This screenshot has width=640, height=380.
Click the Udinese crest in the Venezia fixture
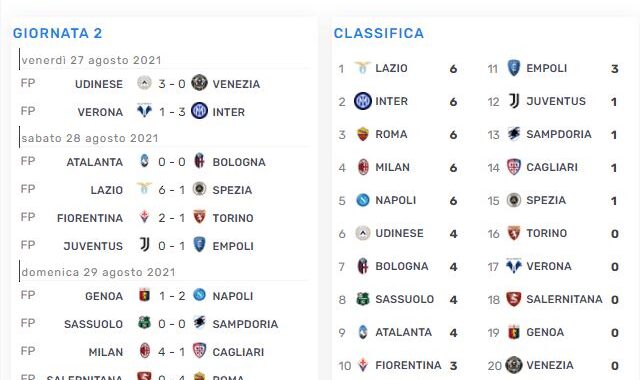coord(144,83)
